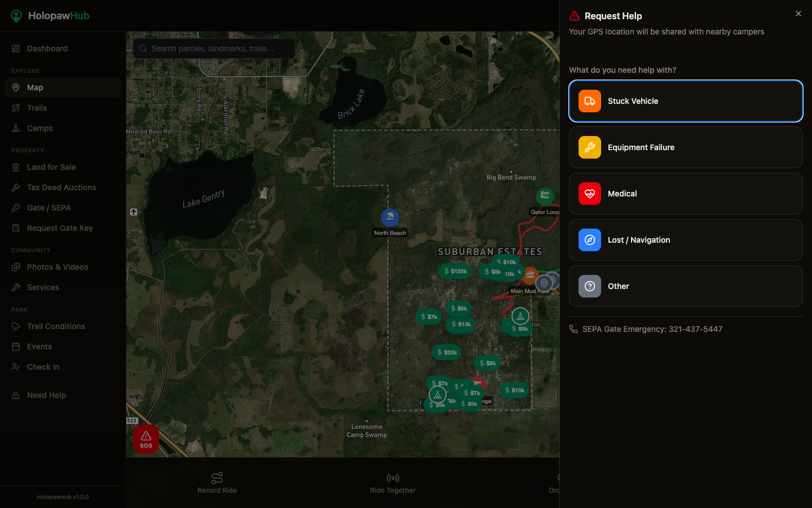812x508 pixels.
Task: Click the North Beach camp marker
Action: click(x=390, y=217)
